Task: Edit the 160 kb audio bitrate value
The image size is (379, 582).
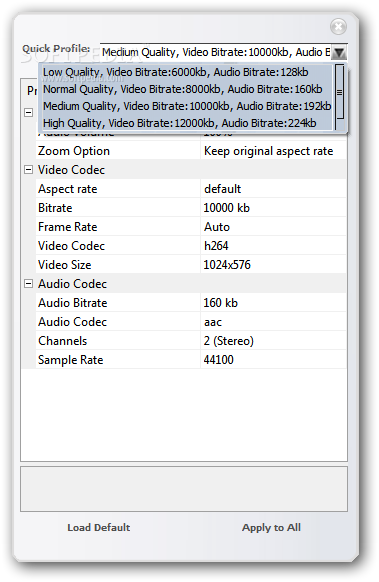Action: 273,303
